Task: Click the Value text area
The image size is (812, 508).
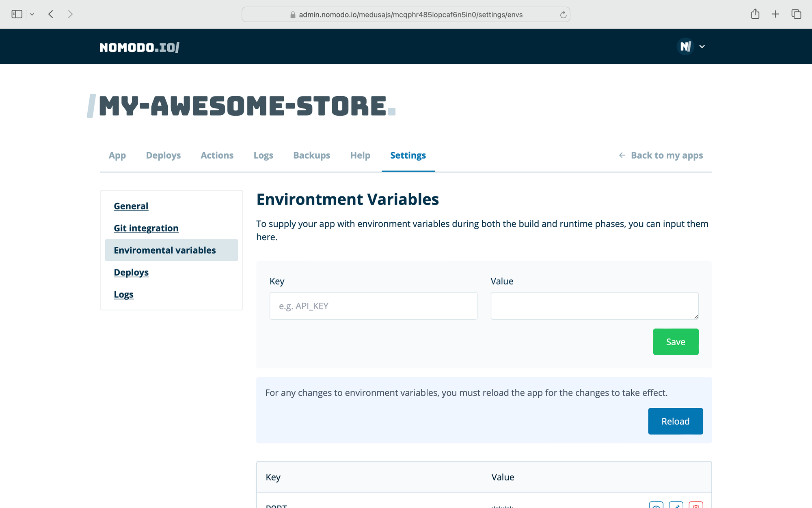Action: pyautogui.click(x=594, y=306)
